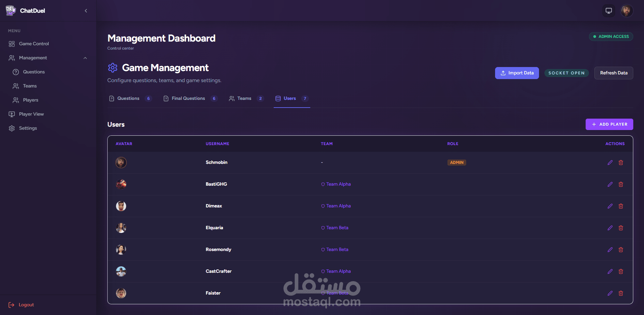Switch to the Teams tab

(x=246, y=99)
